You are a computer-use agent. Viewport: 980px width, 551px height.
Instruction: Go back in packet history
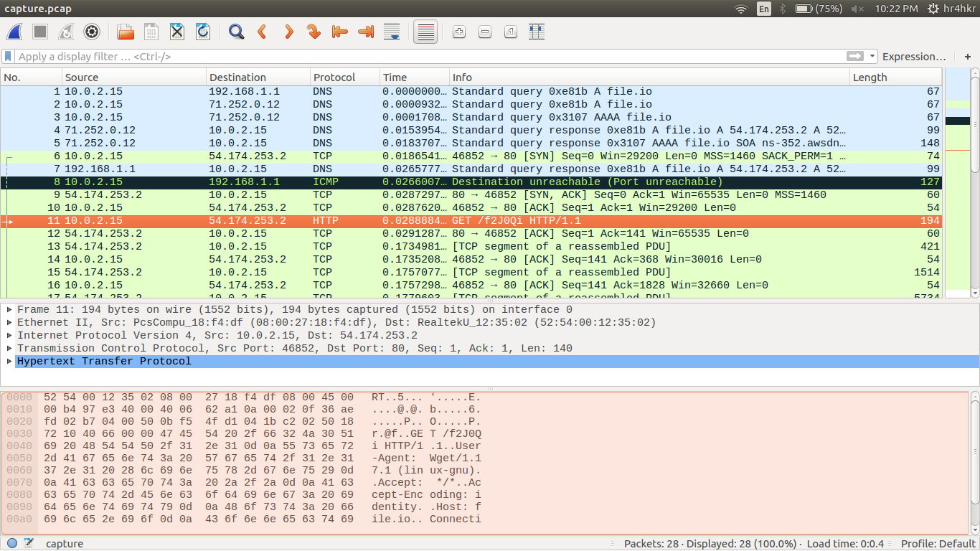pyautogui.click(x=262, y=32)
